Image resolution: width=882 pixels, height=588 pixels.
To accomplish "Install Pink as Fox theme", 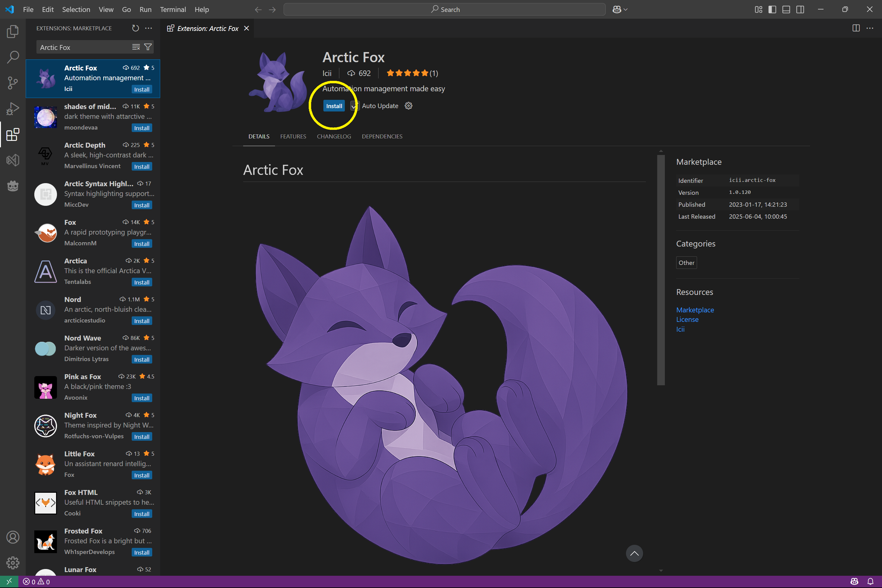I will 142,398.
